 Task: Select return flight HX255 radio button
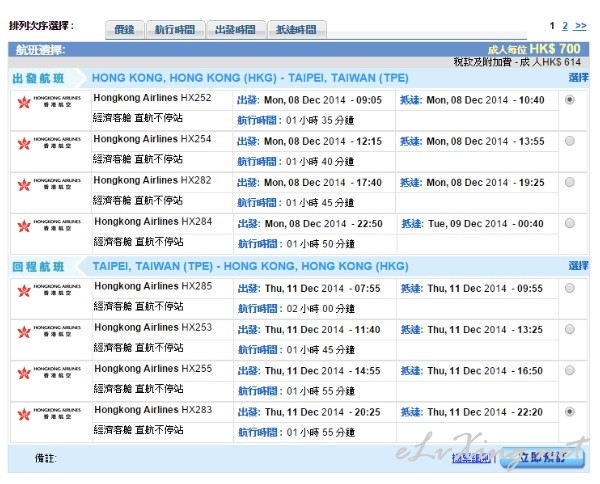tap(569, 370)
